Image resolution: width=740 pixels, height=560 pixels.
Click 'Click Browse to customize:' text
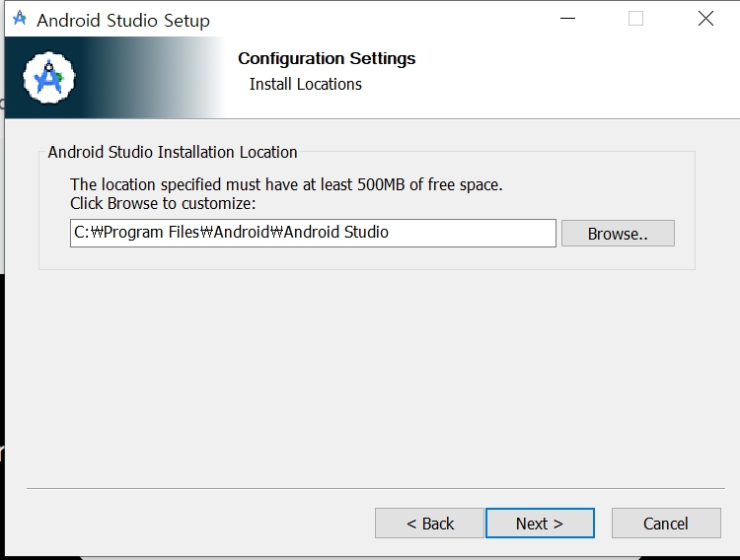163,203
